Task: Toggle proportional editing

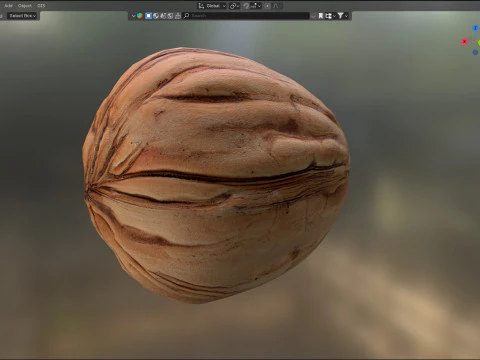Action: pos(267,6)
